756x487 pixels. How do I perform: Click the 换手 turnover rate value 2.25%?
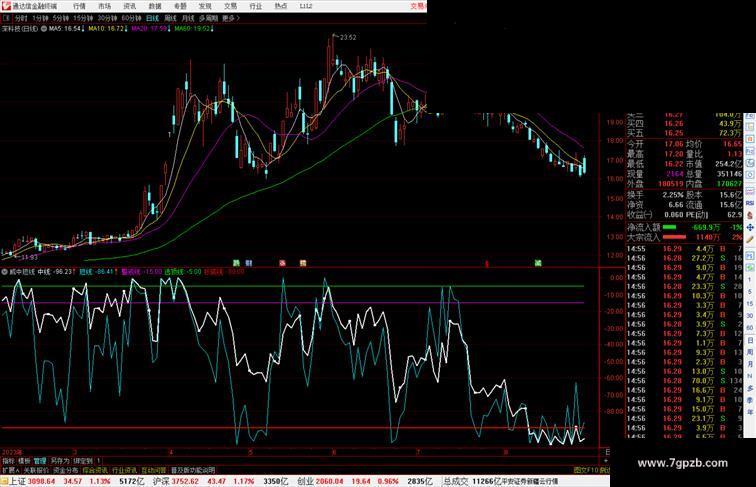coord(673,195)
